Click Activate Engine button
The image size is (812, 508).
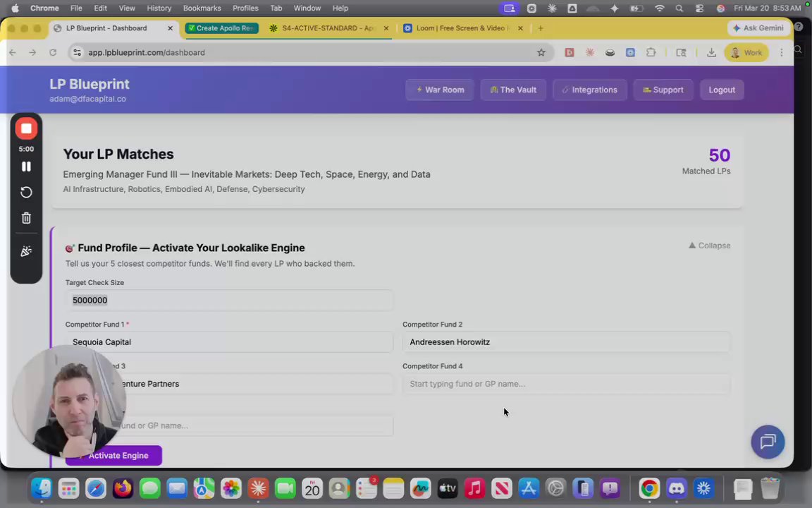tap(113, 456)
